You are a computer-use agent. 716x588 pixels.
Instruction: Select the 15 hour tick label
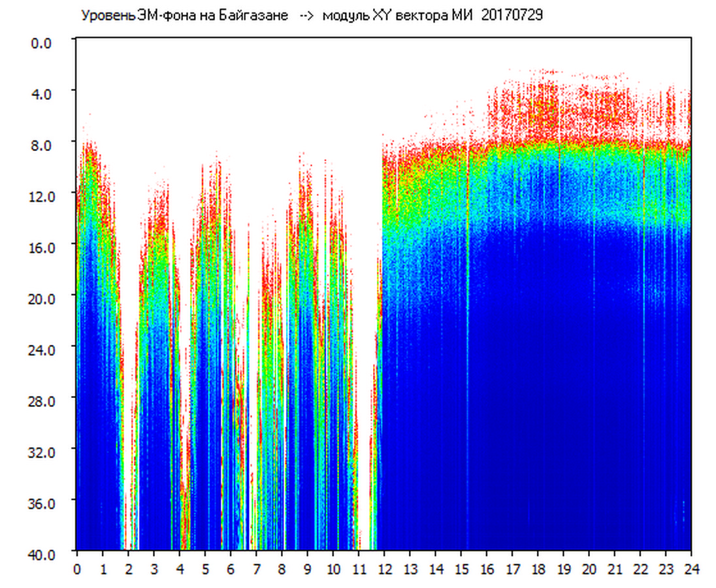461,568
